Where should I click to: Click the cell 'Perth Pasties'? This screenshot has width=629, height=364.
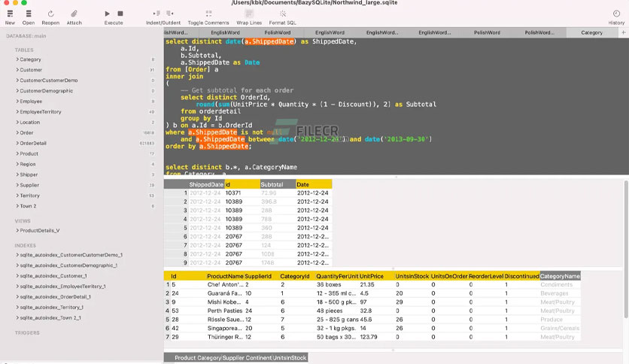pos(225,311)
